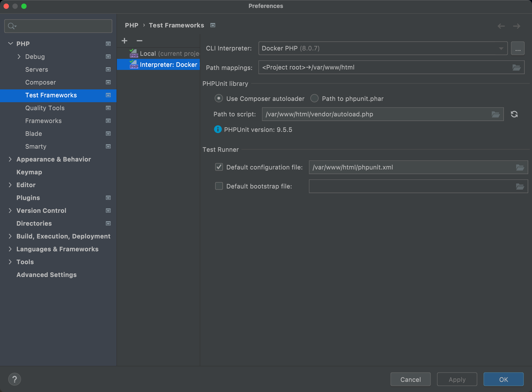Click refresh icon next to Path to script
The width and height of the screenshot is (532, 392).
pyautogui.click(x=514, y=114)
